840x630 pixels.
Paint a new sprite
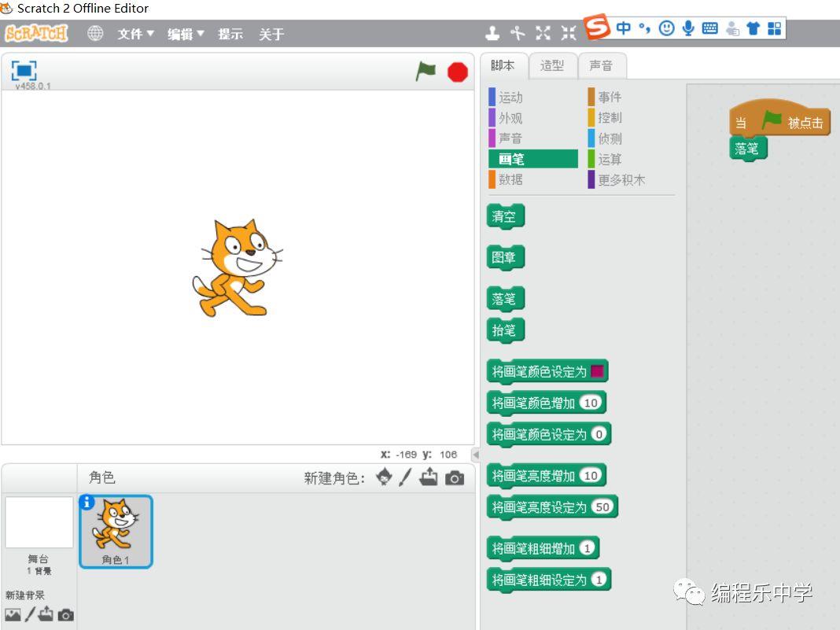406,477
